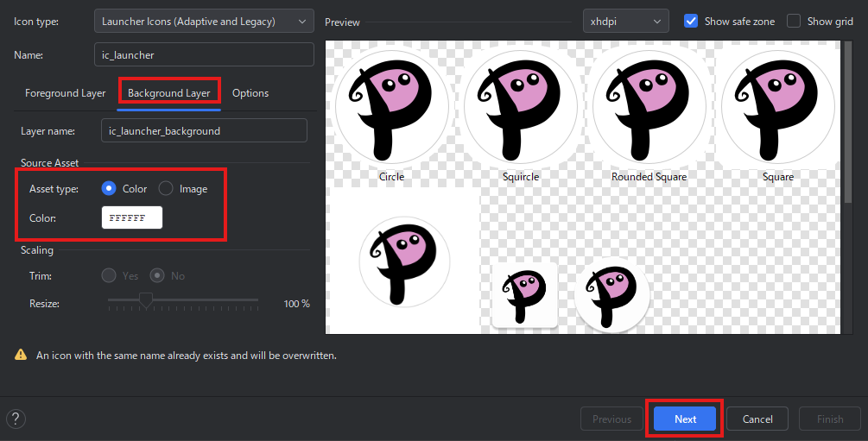Switch to the Background Layer tab
This screenshot has width=868, height=441.
pos(168,93)
